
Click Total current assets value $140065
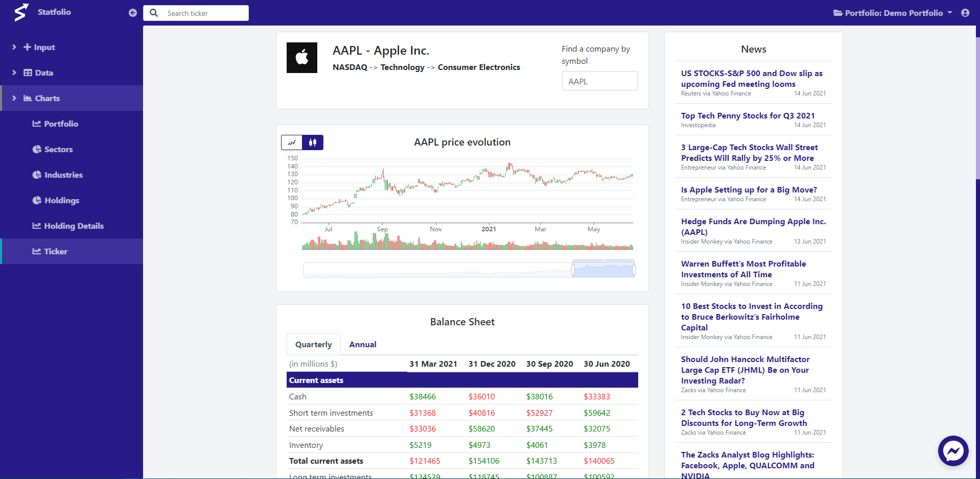pyautogui.click(x=599, y=461)
